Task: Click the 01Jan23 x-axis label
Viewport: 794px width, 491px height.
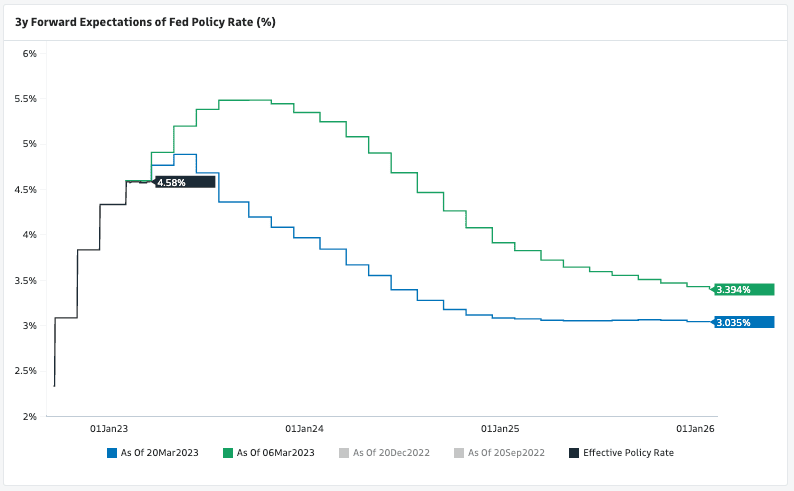Action: pyautogui.click(x=108, y=428)
